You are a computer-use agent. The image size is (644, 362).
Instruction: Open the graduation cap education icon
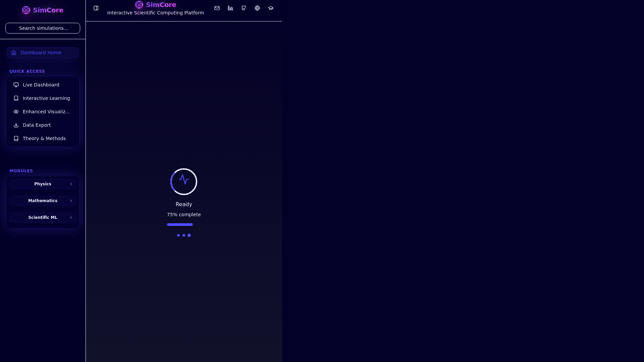(x=271, y=8)
